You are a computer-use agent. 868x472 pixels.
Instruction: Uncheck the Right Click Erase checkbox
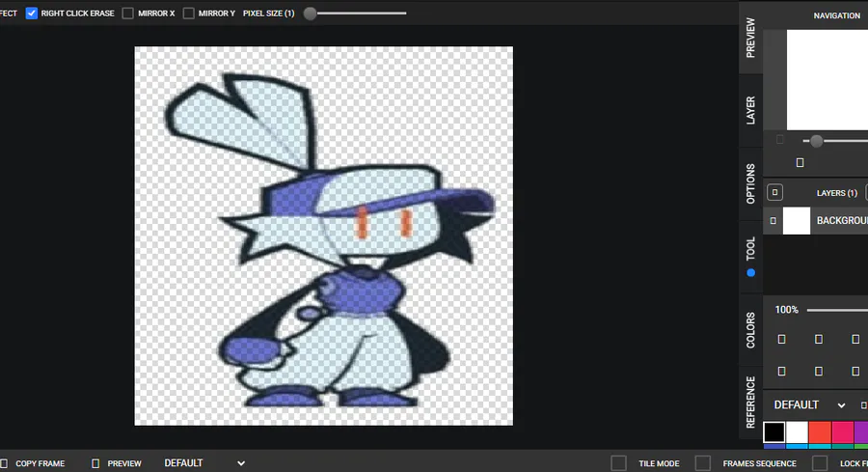(x=32, y=14)
